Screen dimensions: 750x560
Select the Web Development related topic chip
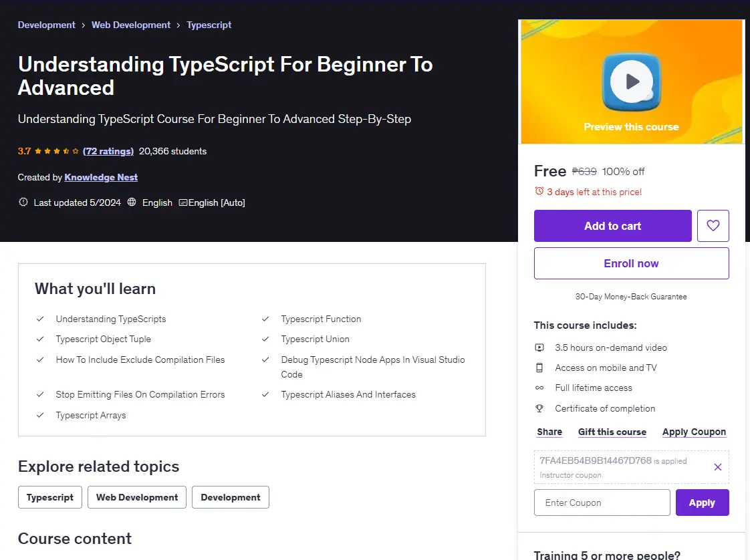coord(137,497)
